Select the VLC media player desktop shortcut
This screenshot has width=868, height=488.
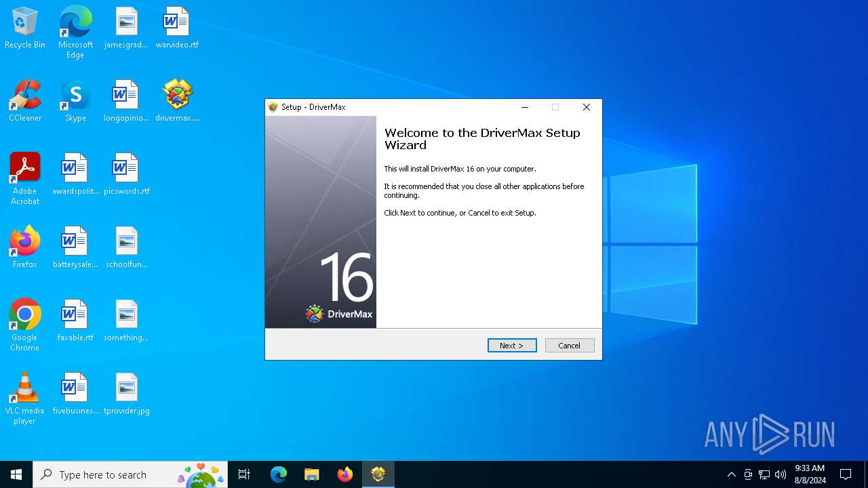[x=25, y=399]
